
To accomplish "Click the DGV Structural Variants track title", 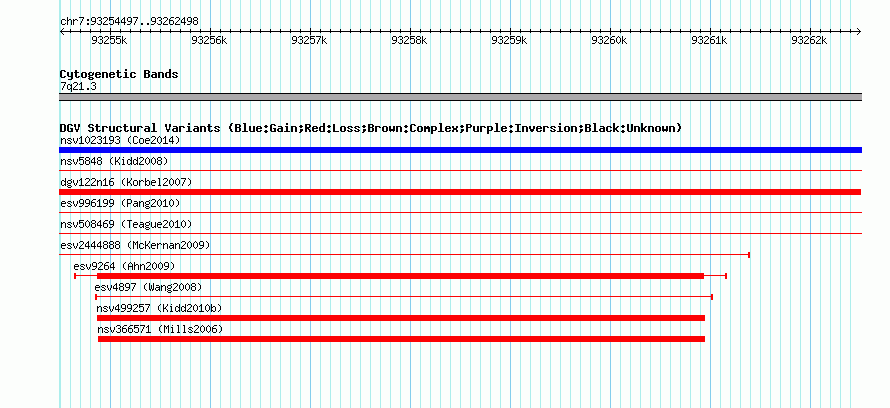I will pos(371,128).
